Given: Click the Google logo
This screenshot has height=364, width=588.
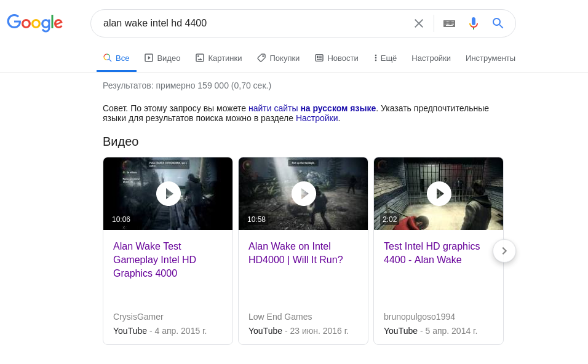Looking at the screenshot, I should [x=35, y=23].
